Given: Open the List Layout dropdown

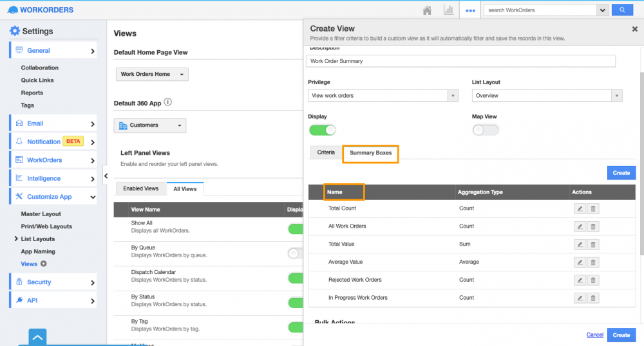Looking at the screenshot, I should pos(547,96).
